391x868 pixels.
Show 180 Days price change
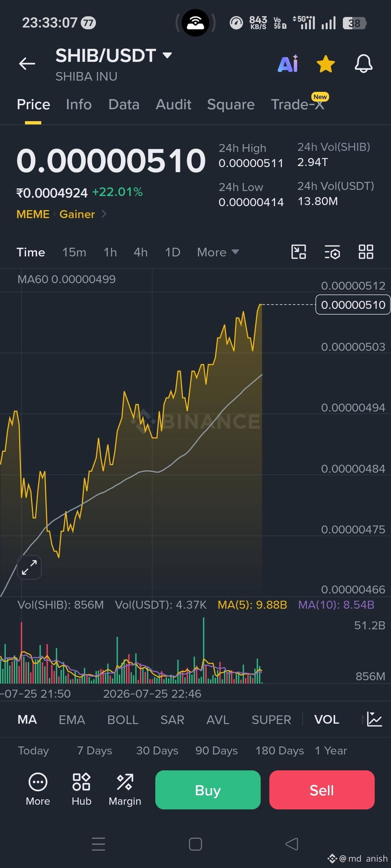[x=279, y=751]
